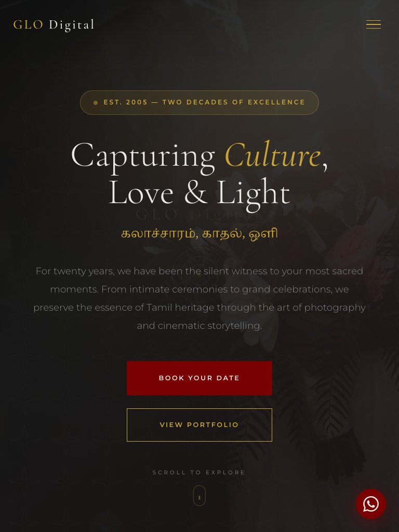Image resolution: width=399 pixels, height=532 pixels.
Task: Open the View Portfolio button
Action: click(x=199, y=425)
